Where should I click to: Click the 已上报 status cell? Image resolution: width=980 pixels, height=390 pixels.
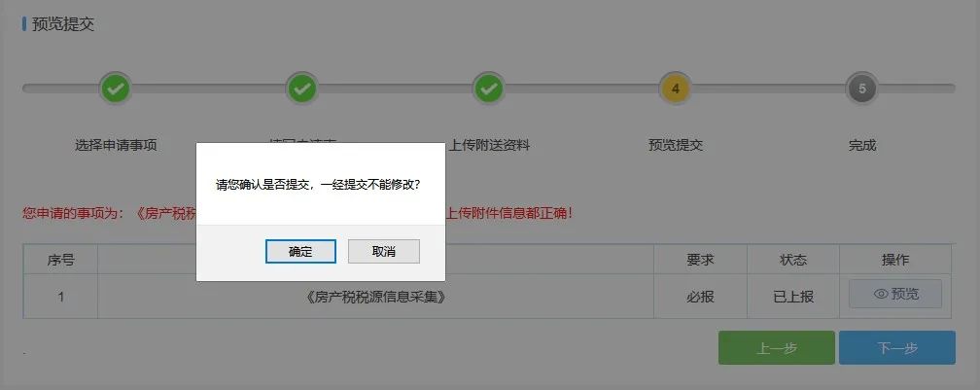coord(793,297)
